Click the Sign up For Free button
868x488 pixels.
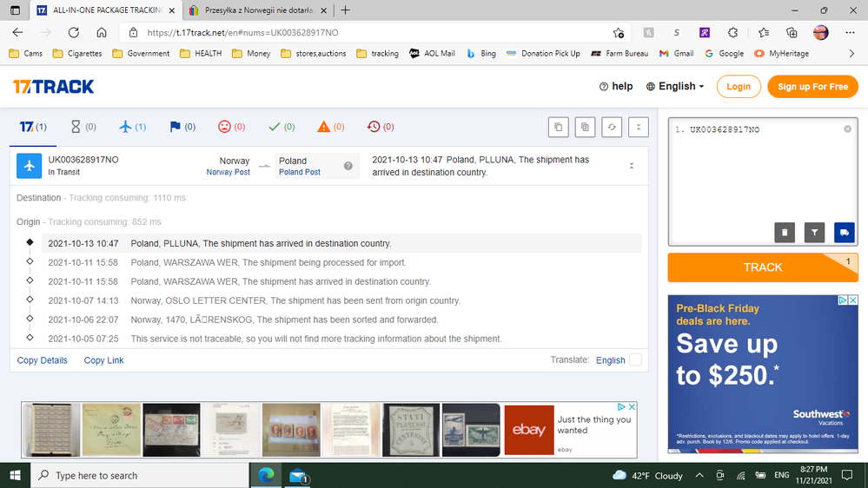[812, 87]
